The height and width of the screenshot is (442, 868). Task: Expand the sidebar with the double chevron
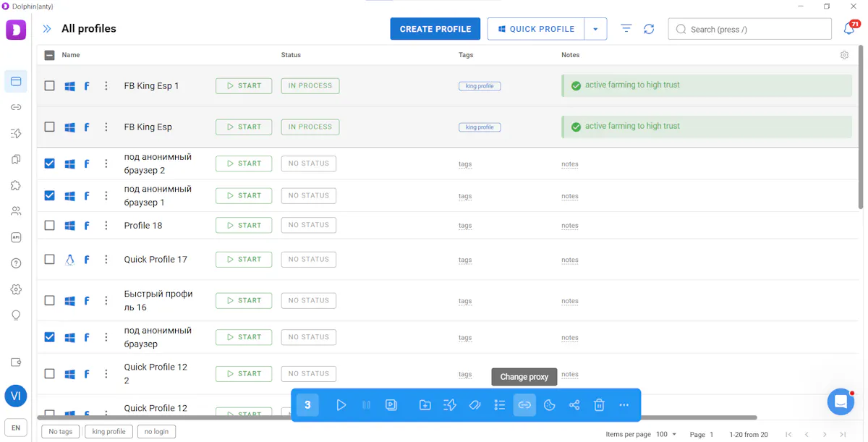[47, 29]
